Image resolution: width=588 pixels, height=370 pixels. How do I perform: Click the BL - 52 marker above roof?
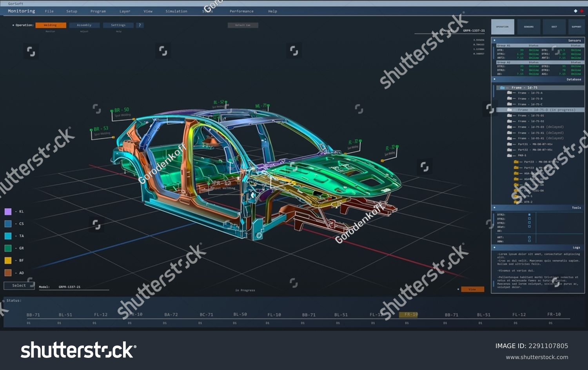tap(219, 102)
